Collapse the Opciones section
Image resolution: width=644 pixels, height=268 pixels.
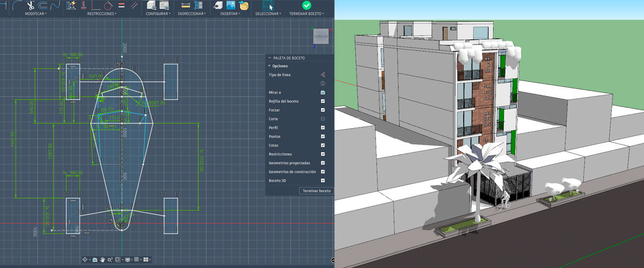coord(270,66)
